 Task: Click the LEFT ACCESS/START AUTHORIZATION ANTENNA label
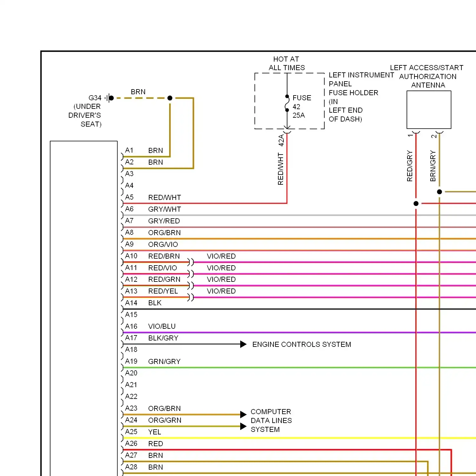coord(427,76)
